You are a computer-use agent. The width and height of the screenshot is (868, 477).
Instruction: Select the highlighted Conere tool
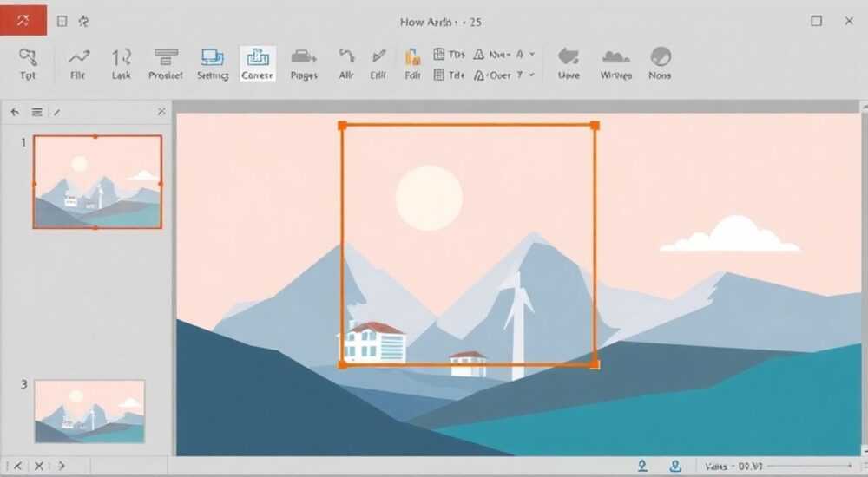pos(258,64)
